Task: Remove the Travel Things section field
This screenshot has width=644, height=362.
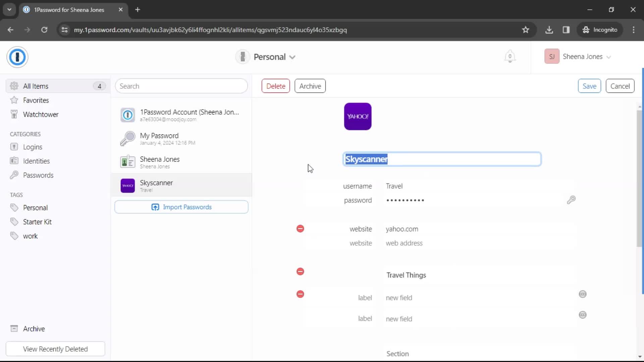Action: [x=300, y=271]
